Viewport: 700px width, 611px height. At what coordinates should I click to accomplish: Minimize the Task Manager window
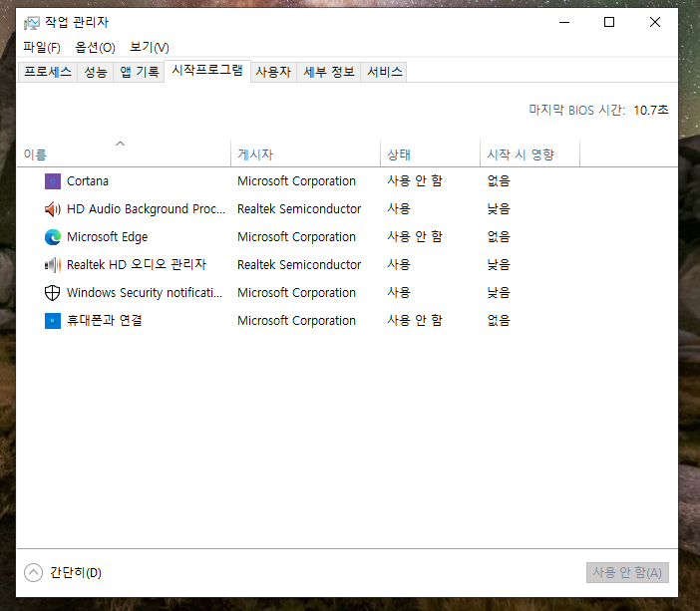click(x=564, y=22)
